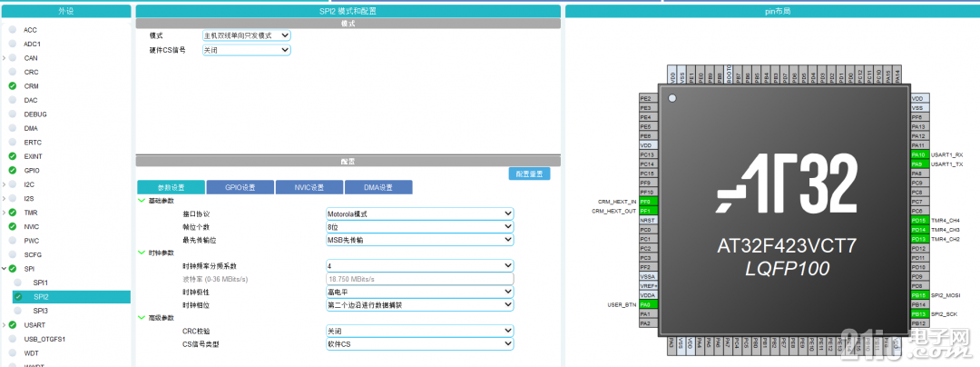
Task: Click the green PB13 pin on chip
Action: click(x=918, y=313)
